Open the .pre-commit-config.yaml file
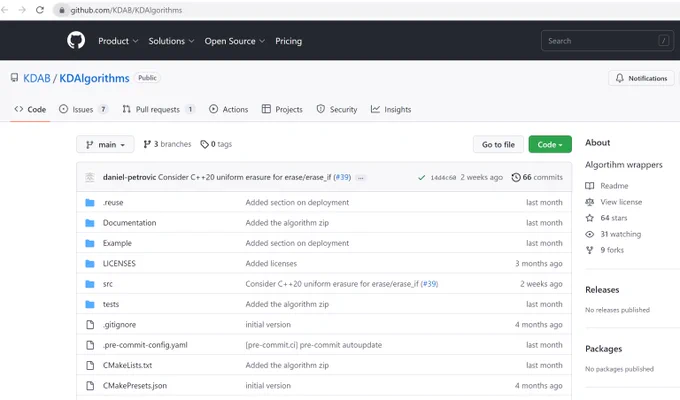The image size is (680, 400). (145, 345)
